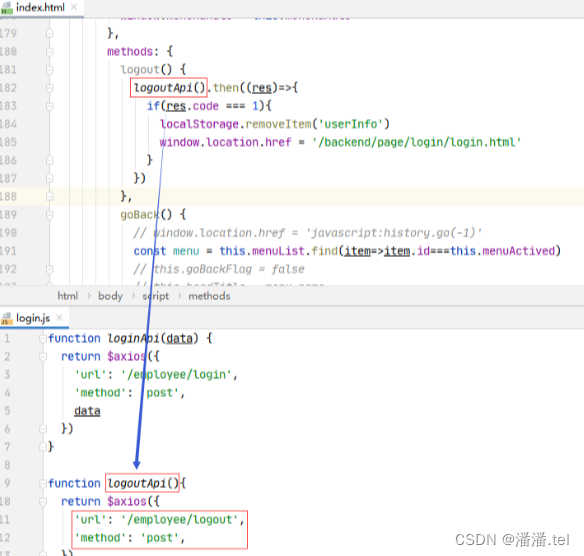Click 'removeItem' on line 184
Image resolution: width=584 pixels, height=556 pixels.
pos(278,124)
